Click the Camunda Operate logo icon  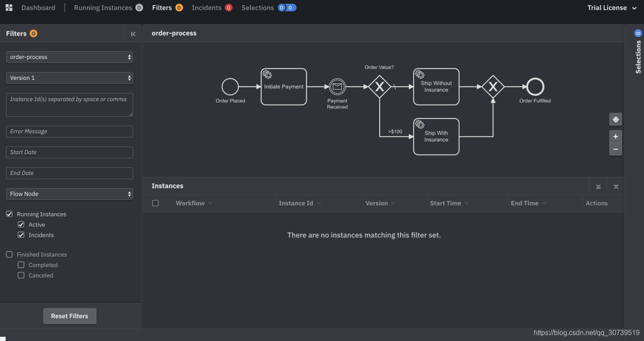click(x=9, y=8)
